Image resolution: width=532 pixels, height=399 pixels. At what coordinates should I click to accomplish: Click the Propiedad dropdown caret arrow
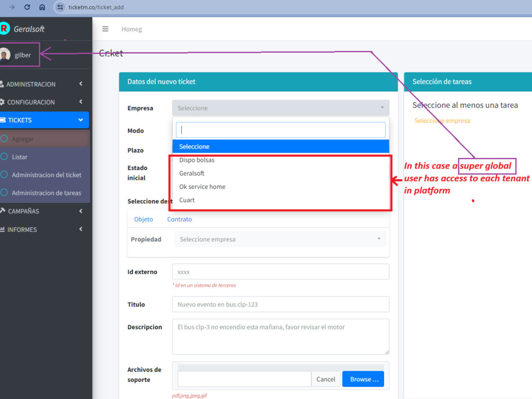[379, 239]
